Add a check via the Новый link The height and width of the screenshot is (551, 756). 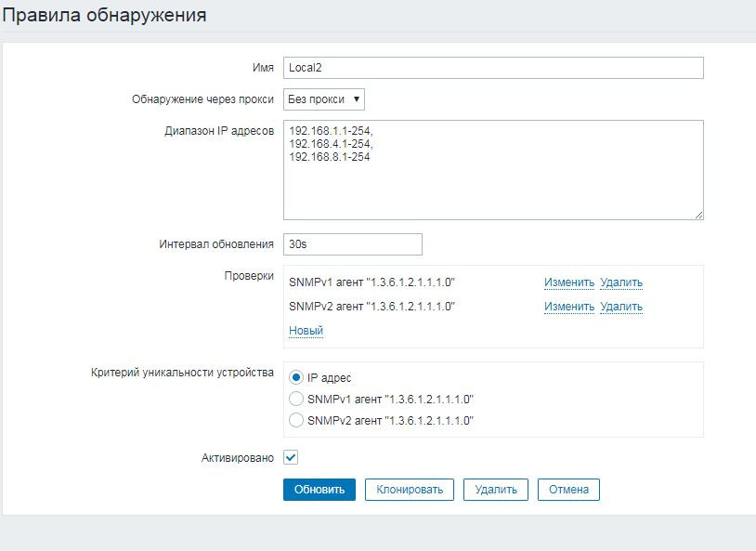pyautogui.click(x=306, y=331)
